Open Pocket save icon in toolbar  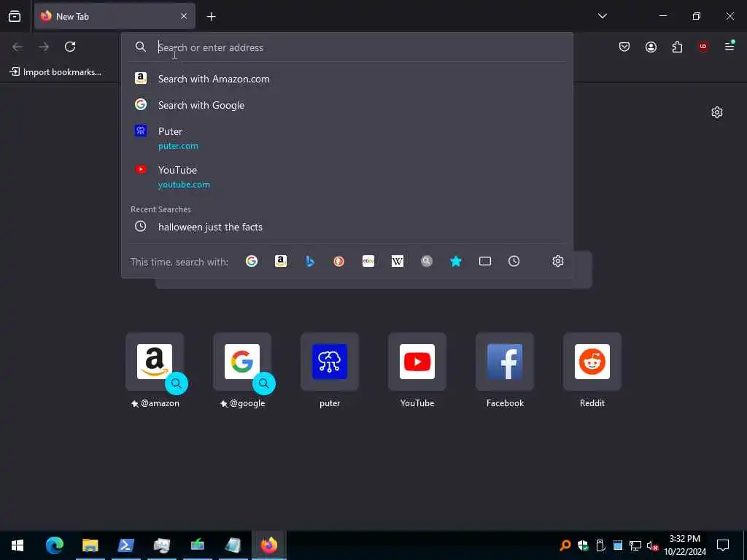point(624,47)
